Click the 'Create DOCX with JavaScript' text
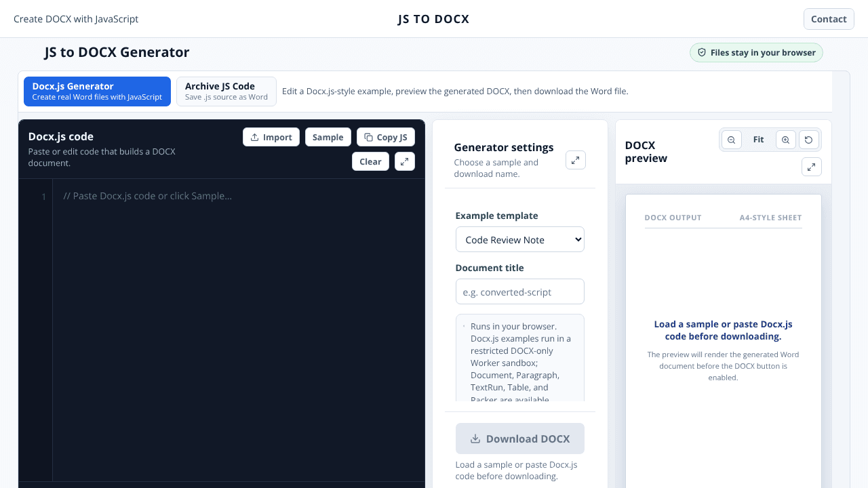The image size is (868, 488). 76,19
